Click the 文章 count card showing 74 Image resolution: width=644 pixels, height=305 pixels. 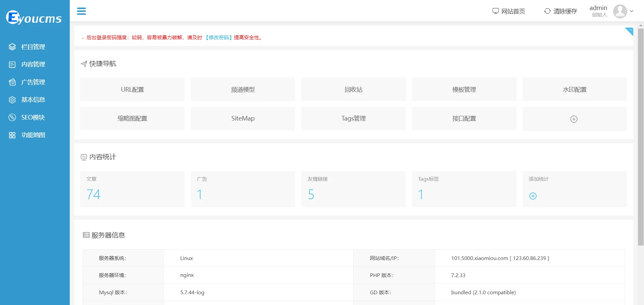[132, 189]
